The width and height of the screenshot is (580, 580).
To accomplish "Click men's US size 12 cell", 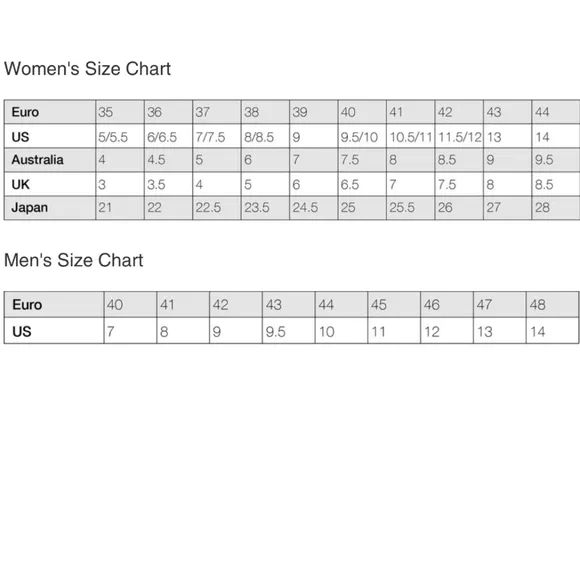I will coord(447,331).
